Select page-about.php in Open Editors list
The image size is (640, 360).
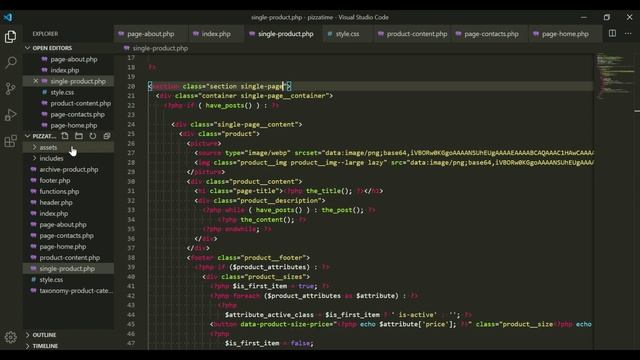68,59
